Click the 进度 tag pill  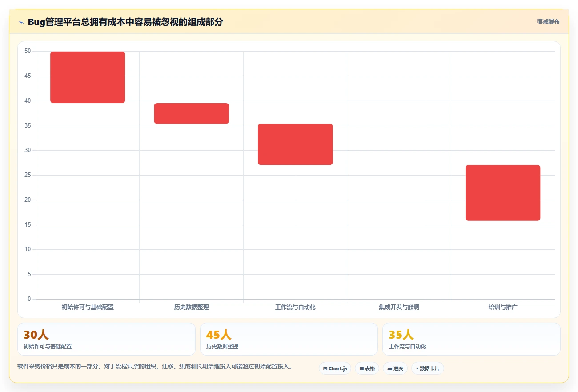(395, 368)
